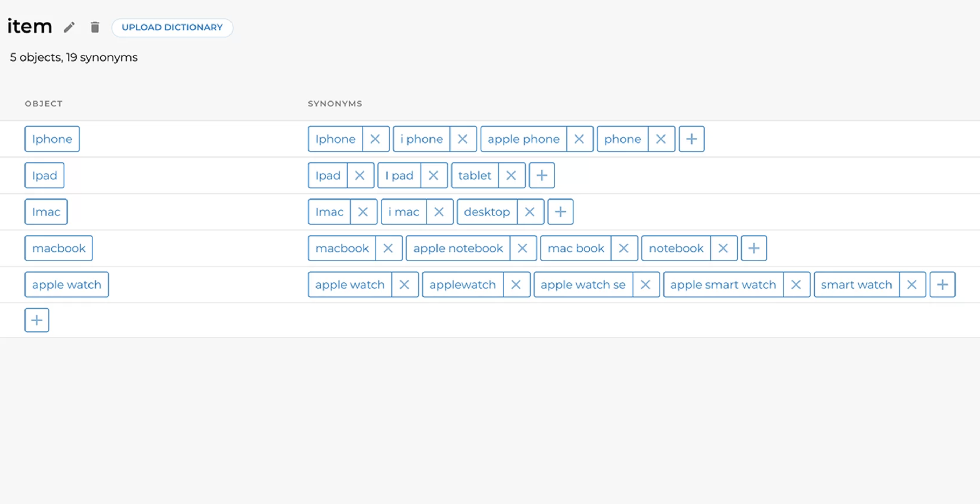Click the 'apple watch se' synonym label
The height and width of the screenshot is (504, 980).
pyautogui.click(x=583, y=285)
